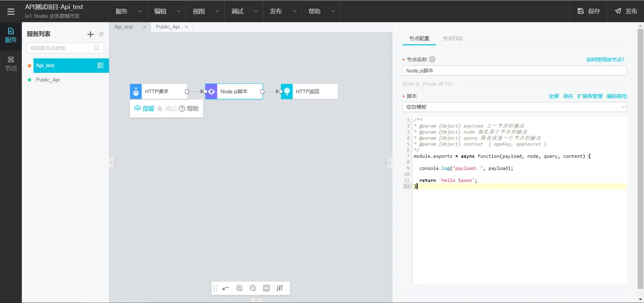Open 节点日志 tab
This screenshot has height=303, width=644.
tap(453, 39)
